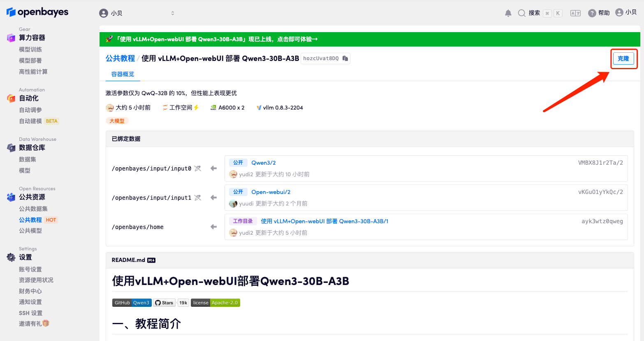Click the left arrow next to /openbayes/input/input0
644x341 pixels.
[x=213, y=168]
